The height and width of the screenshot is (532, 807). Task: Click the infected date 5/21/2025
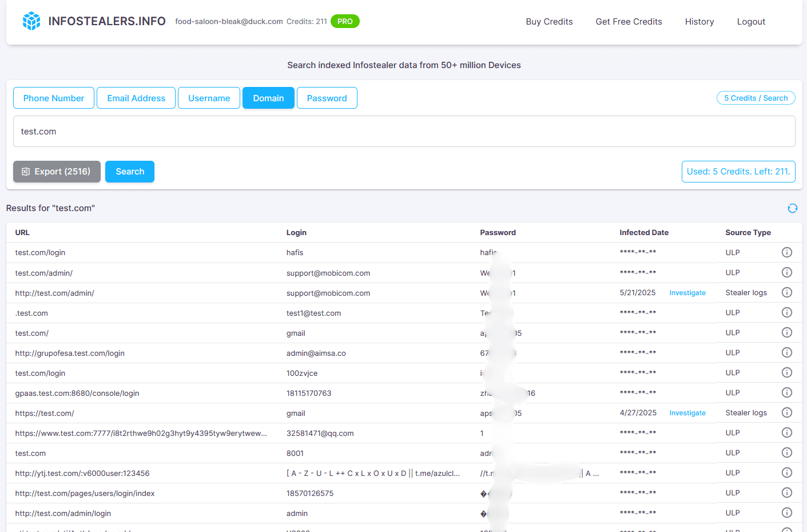638,292
